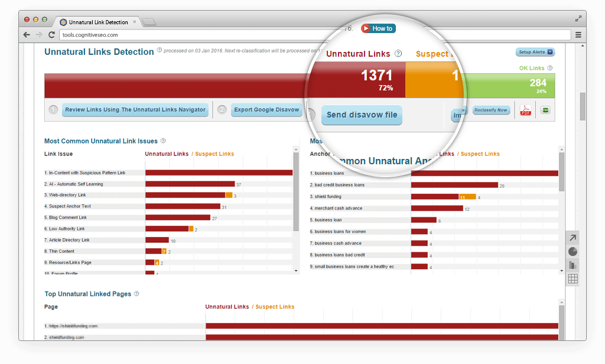Click the browser forward arrow
Viewport: 605px width, 364px height.
(x=39, y=35)
